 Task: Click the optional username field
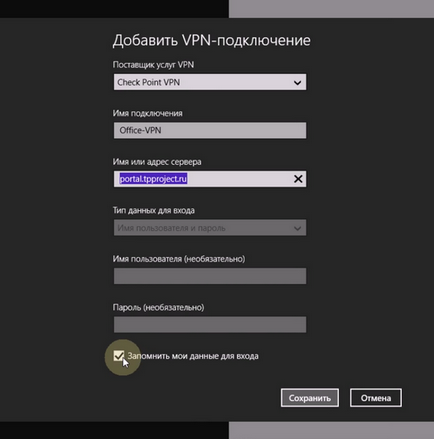click(x=210, y=276)
